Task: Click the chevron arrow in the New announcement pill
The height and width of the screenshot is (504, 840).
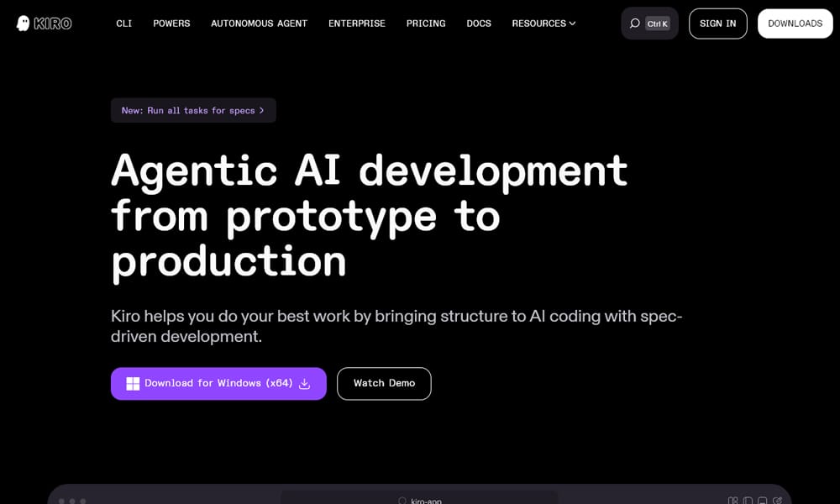Action: pos(262,111)
